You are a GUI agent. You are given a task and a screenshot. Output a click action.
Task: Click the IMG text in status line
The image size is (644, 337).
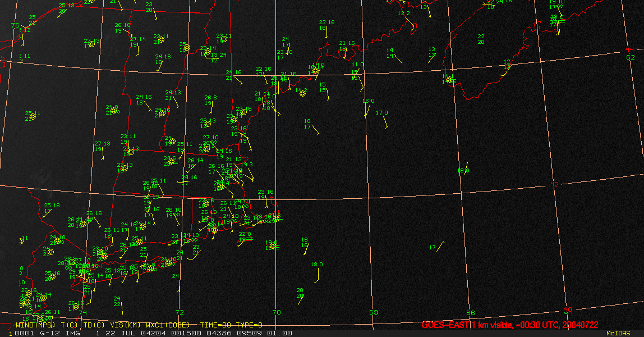click(73, 333)
